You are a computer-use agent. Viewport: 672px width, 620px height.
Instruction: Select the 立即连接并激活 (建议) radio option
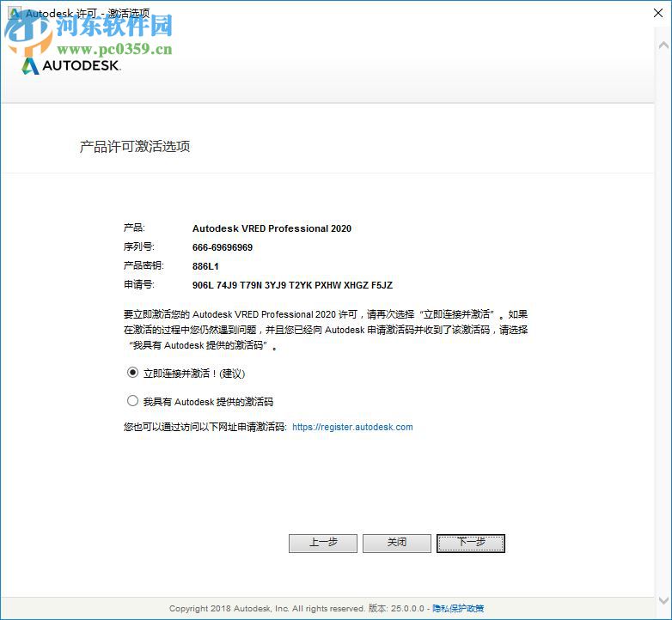(132, 373)
